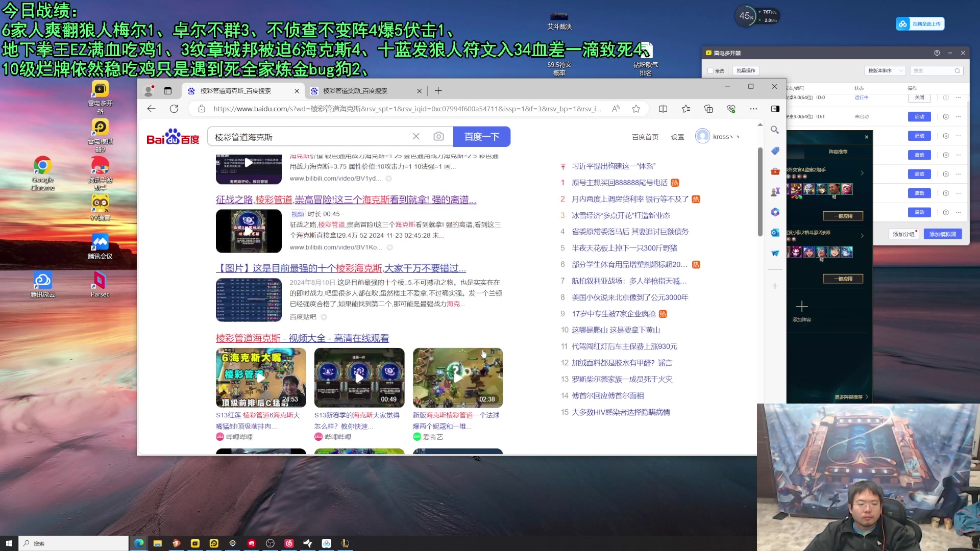
Task: View site info lock icon
Action: tap(202, 109)
